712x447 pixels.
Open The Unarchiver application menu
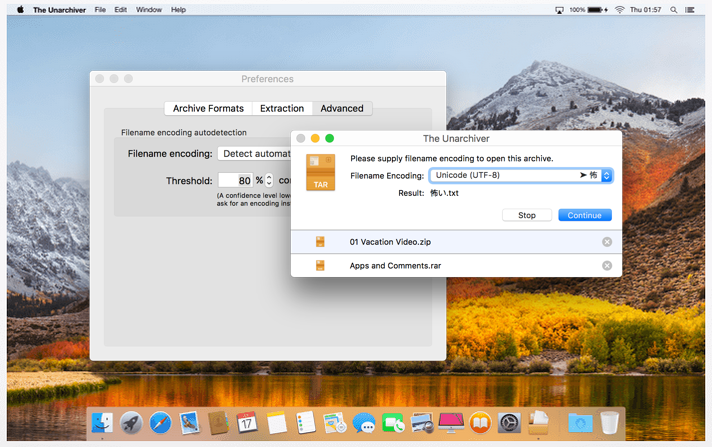(59, 10)
